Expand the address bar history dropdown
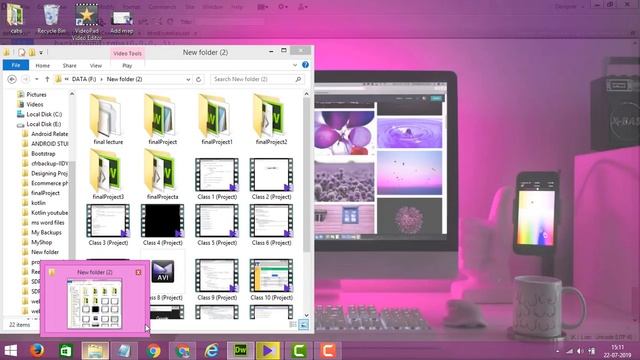Viewport: 640px width, 360px height. pyautogui.click(x=188, y=79)
